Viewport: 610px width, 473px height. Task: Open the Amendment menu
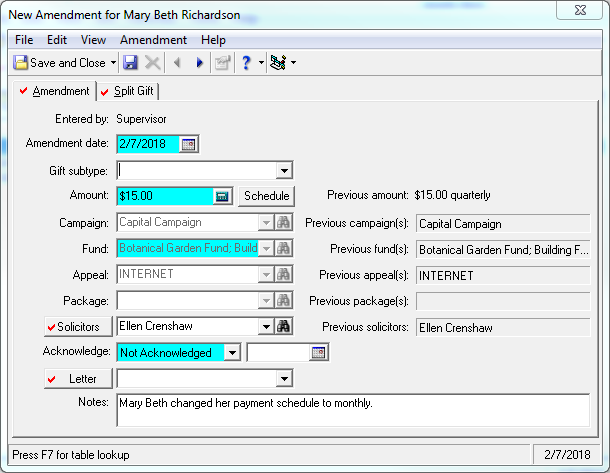153,40
